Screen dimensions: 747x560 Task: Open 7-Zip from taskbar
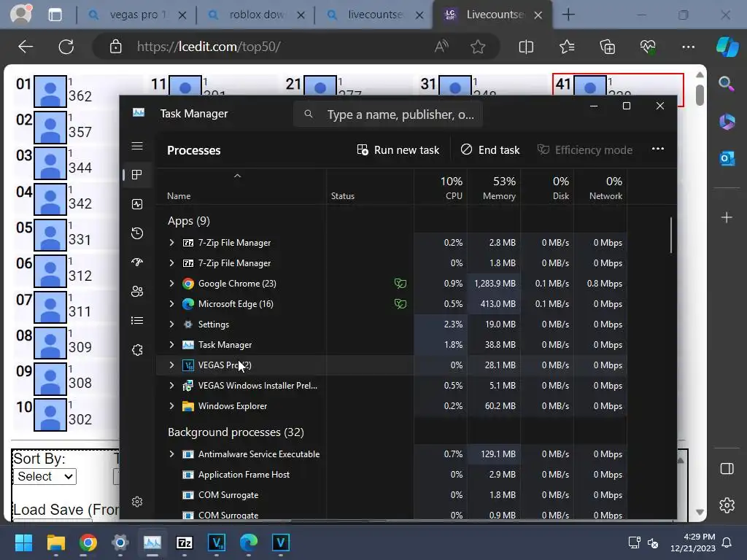click(185, 542)
